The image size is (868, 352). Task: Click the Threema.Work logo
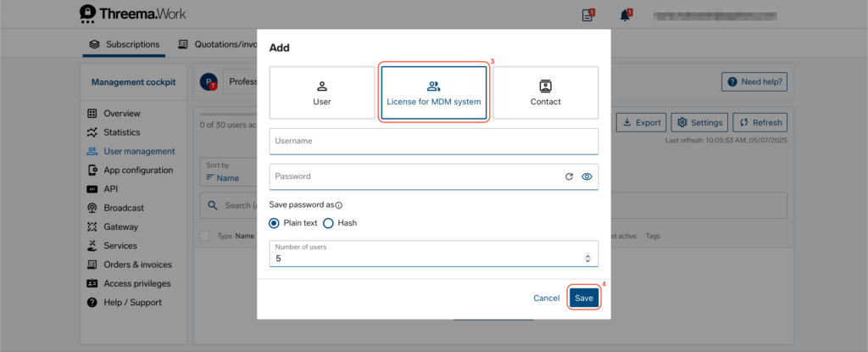coord(133,14)
